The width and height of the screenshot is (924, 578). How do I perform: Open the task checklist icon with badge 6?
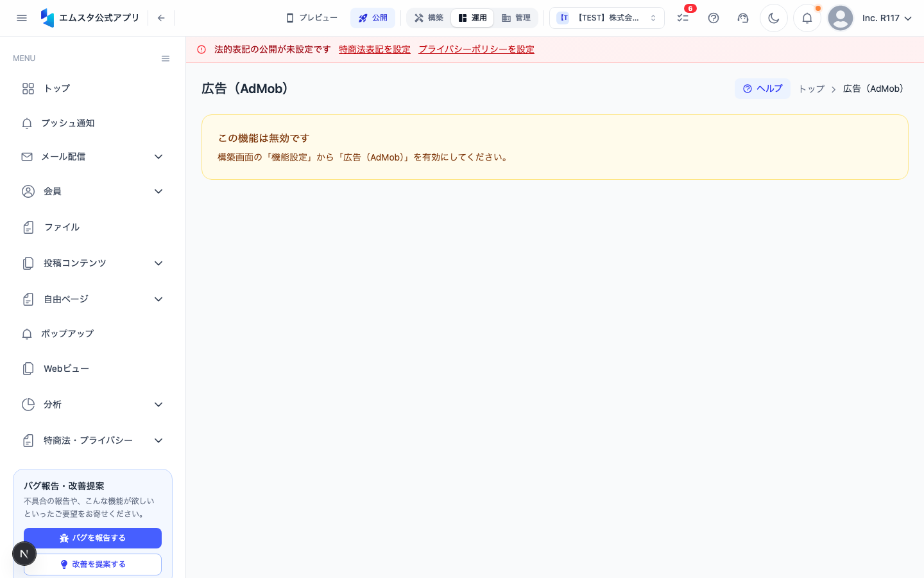point(683,18)
